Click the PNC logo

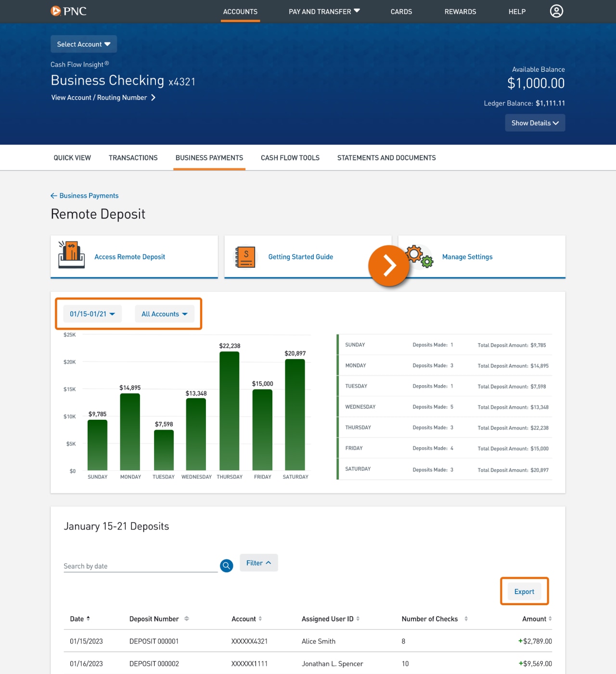point(69,11)
